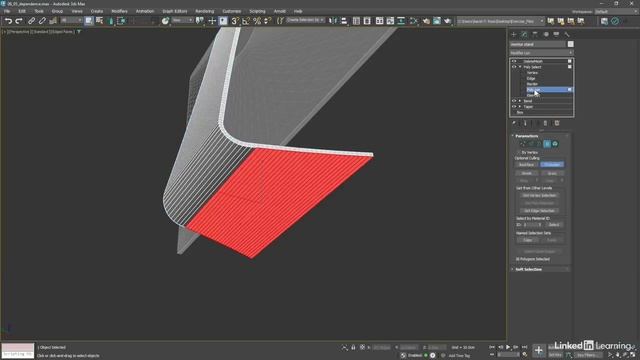
Task: Open the Modifier List dropdown
Action: click(541, 53)
